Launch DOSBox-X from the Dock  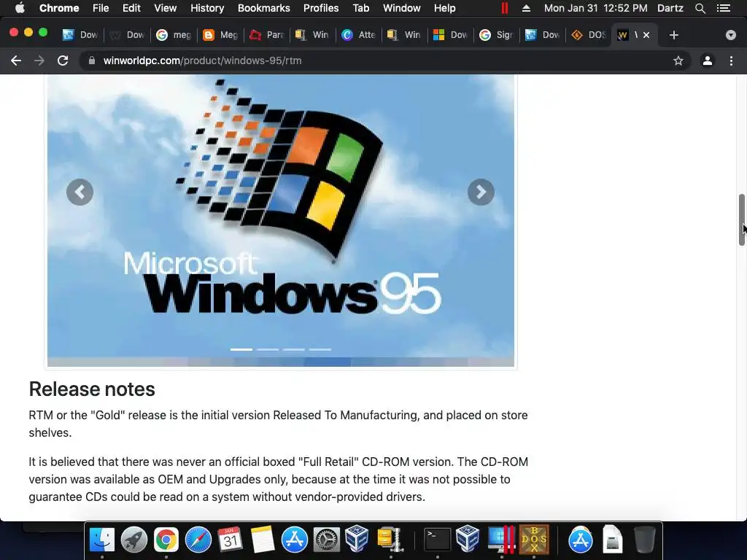534,540
